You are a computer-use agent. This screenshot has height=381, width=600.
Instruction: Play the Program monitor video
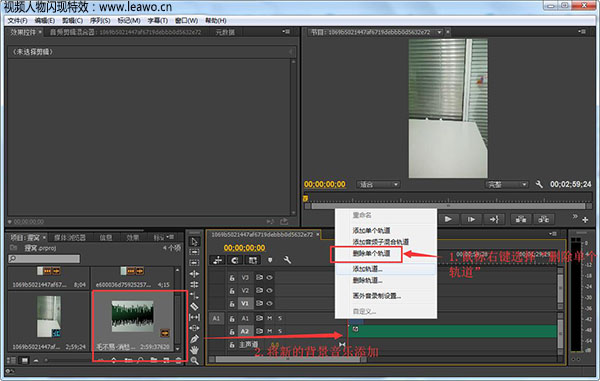448,219
